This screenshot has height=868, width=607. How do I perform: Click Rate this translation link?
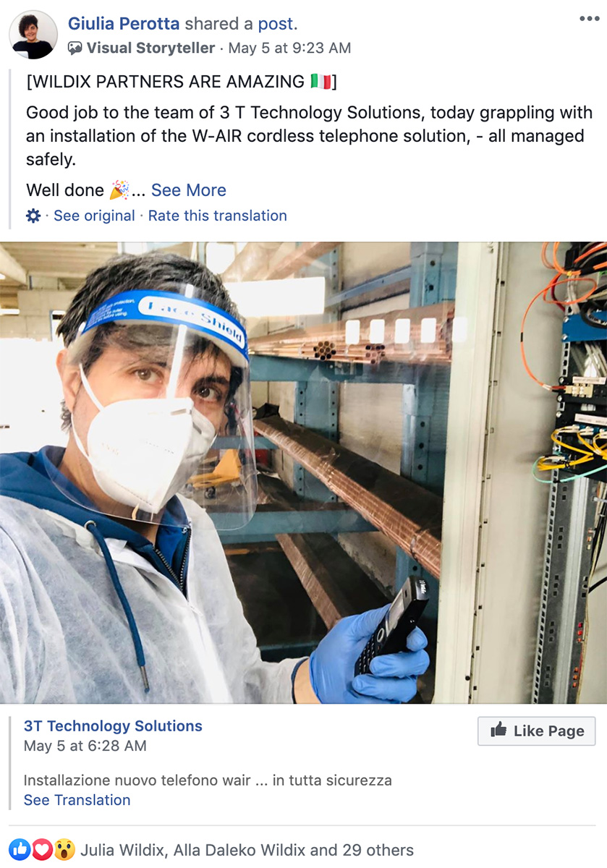[x=218, y=216]
